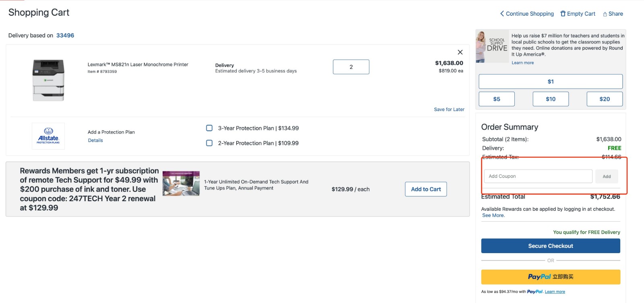644x303 pixels.
Task: Click the Share icon
Action: 605,14
